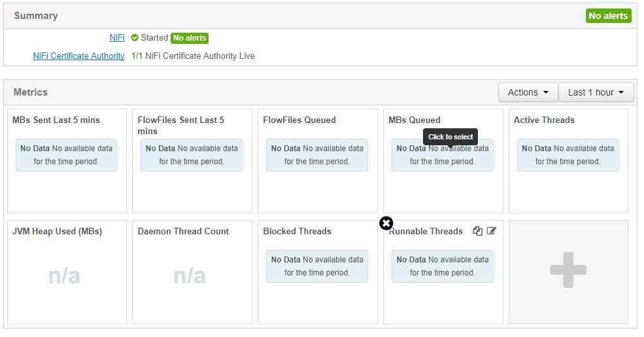Click the Summary section heading
644x337 pixels.
click(36, 16)
